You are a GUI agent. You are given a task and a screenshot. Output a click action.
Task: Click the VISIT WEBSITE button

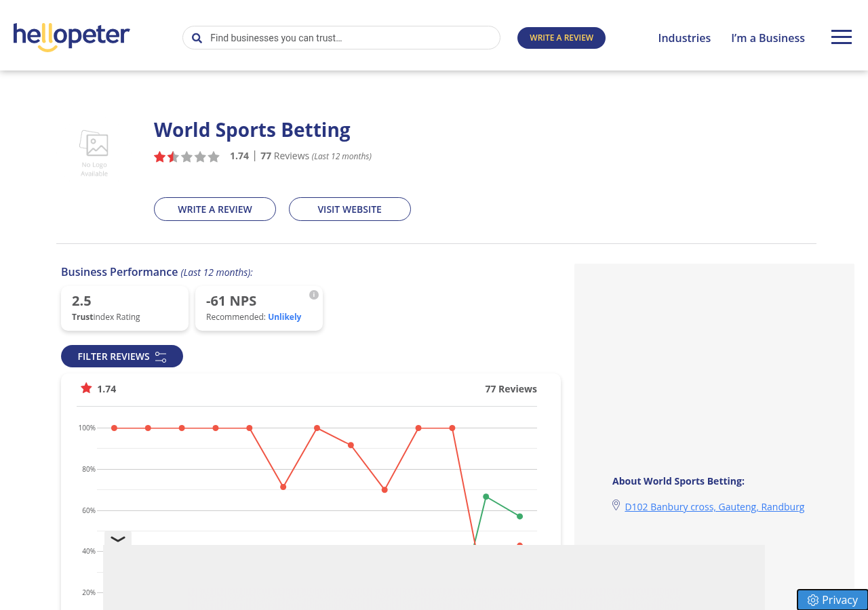[x=350, y=209]
